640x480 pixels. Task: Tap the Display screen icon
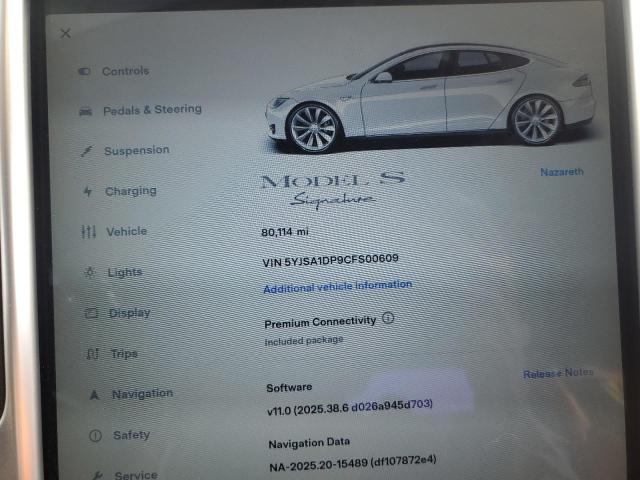point(90,313)
